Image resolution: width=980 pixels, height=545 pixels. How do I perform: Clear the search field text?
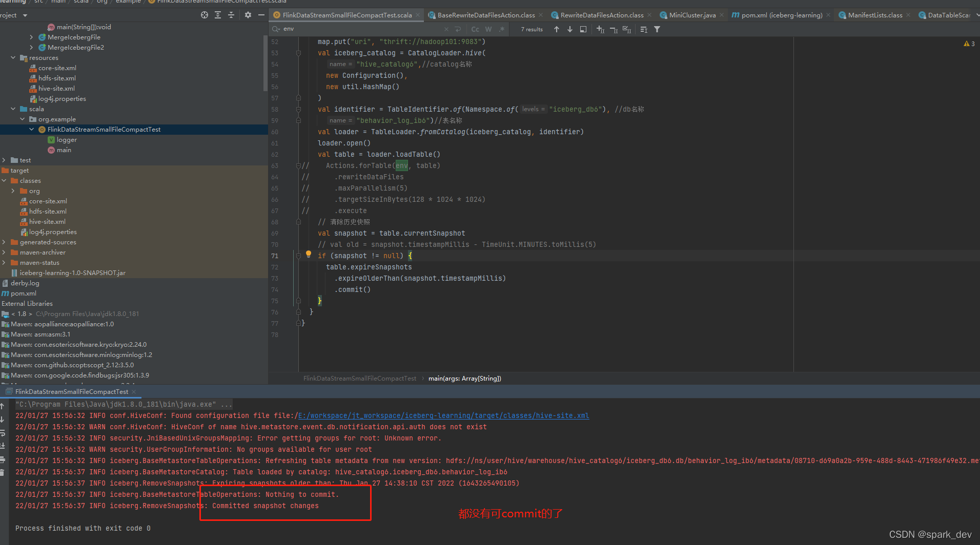coord(446,29)
